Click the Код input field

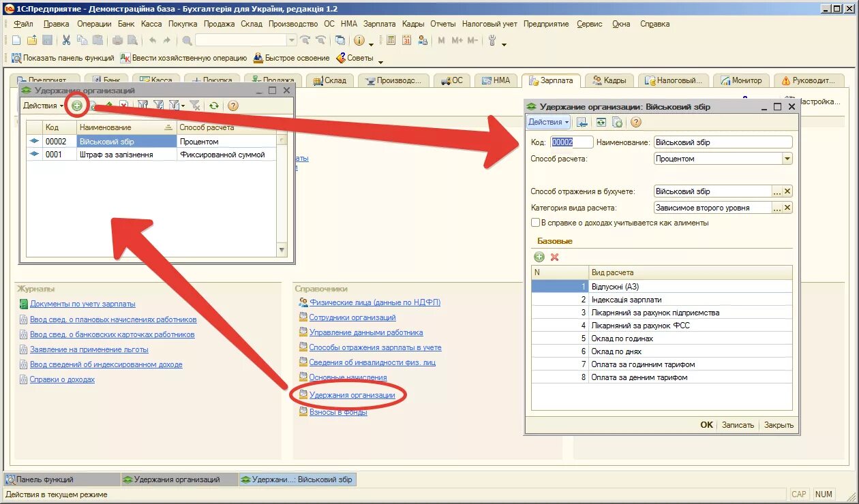click(x=571, y=142)
